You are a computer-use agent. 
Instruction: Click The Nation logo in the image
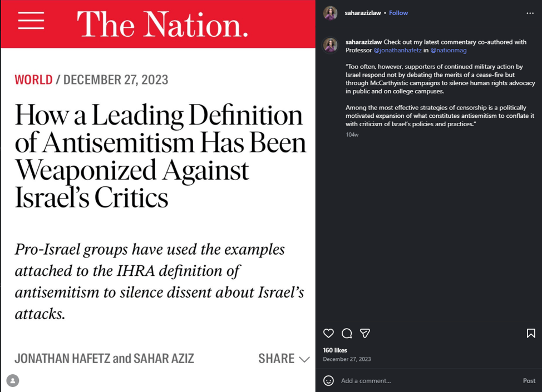pos(162,23)
